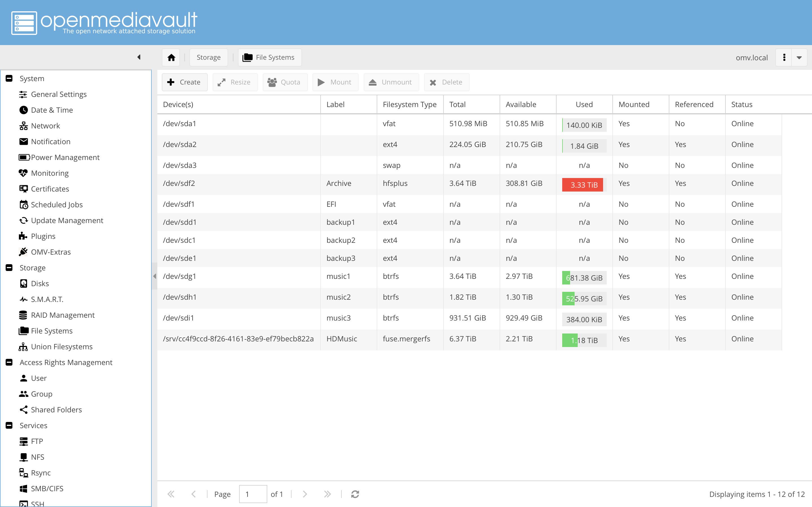
Task: Click the Delete icon in the toolbar
Action: 433,82
